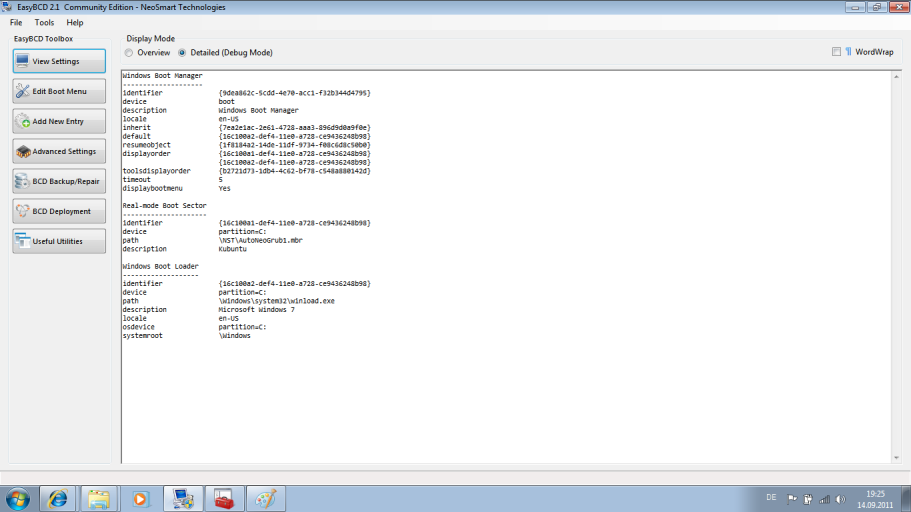The image size is (911, 512).
Task: Click the 'systemroot' key text
Action: tap(142, 336)
